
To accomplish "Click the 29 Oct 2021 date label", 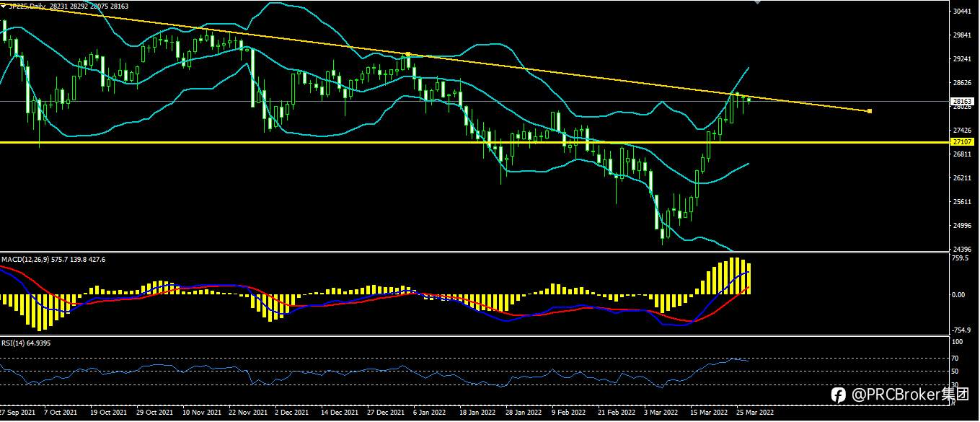I will click(154, 413).
